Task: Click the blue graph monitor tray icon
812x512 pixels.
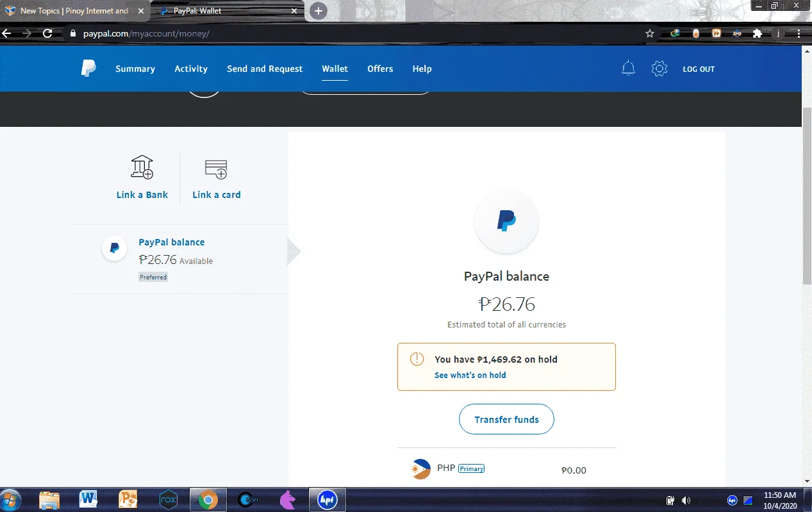Action: click(x=747, y=500)
